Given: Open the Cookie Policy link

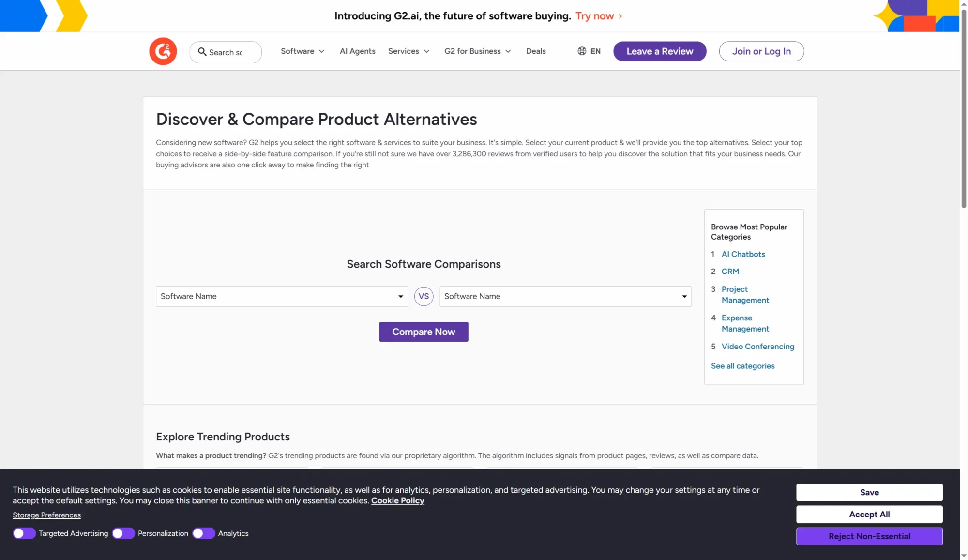Looking at the screenshot, I should [397, 500].
